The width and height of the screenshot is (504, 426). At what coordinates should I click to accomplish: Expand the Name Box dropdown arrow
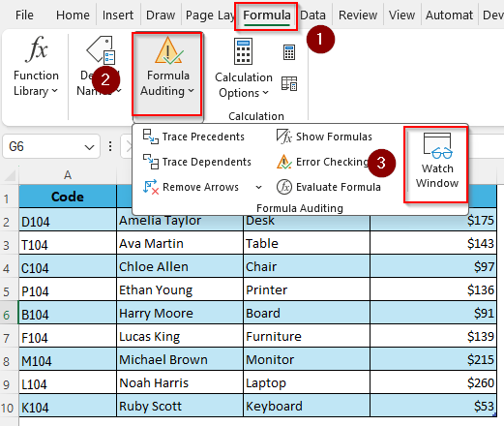click(x=89, y=147)
